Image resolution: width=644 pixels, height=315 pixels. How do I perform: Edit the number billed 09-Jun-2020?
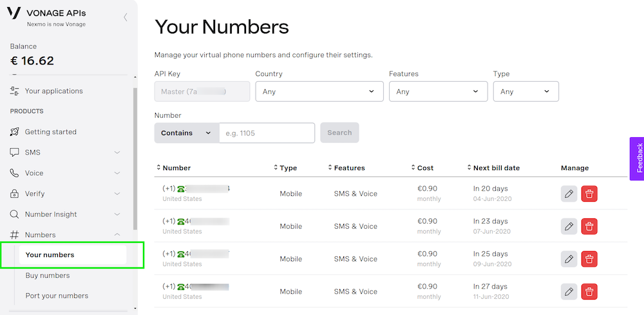[x=569, y=259]
